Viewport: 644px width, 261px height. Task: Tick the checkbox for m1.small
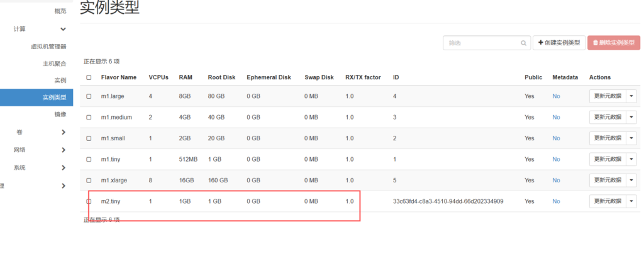89,138
